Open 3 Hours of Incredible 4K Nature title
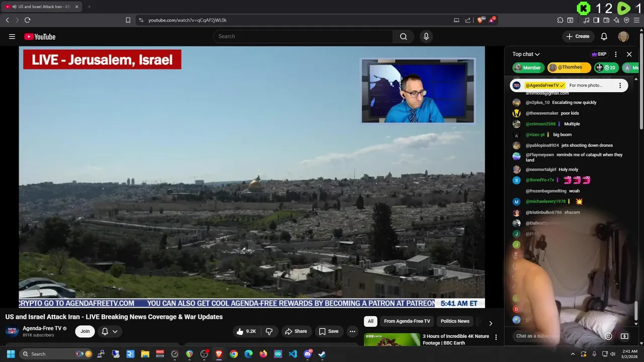This screenshot has height=362, width=644. 456,339
